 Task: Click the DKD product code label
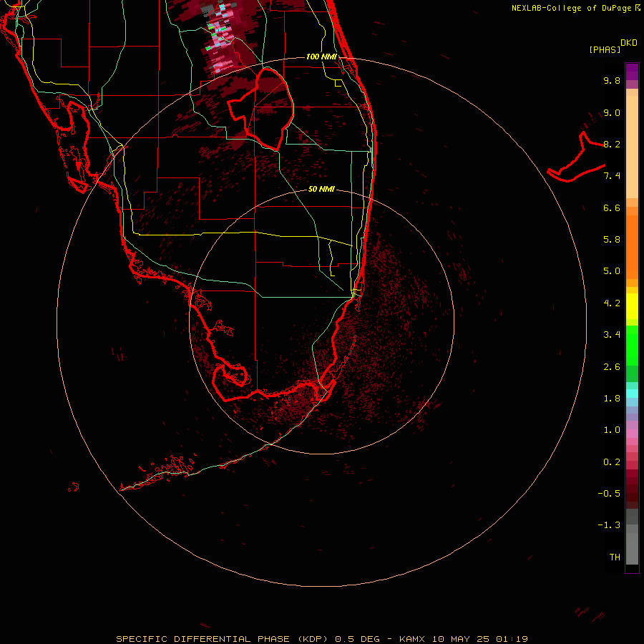tap(629, 43)
